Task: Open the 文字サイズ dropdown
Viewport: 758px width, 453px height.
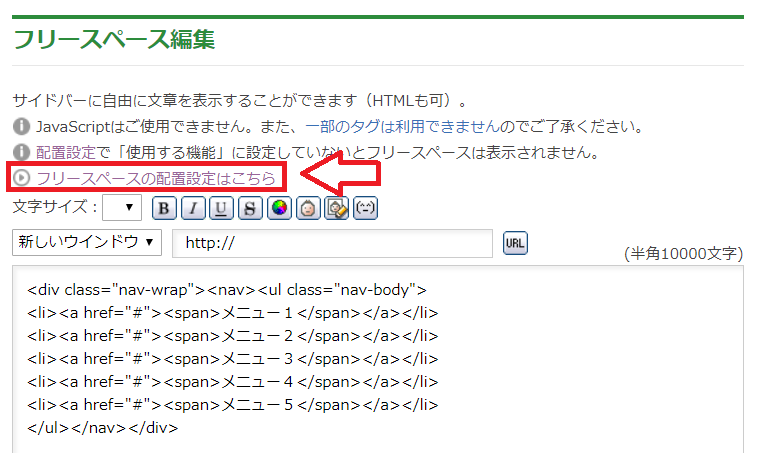Action: tap(122, 208)
